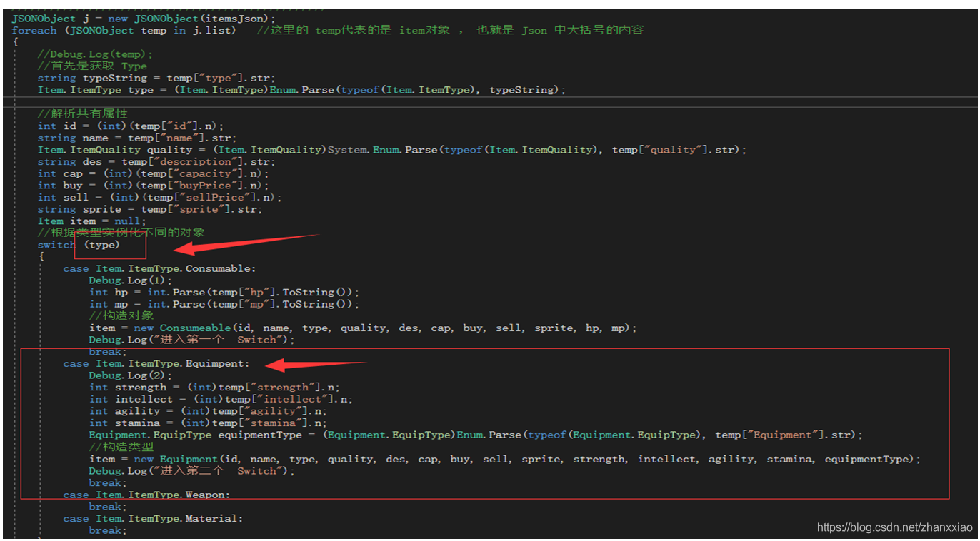
Task: Click the line declaring 'int cap'
Action: [x=154, y=173]
